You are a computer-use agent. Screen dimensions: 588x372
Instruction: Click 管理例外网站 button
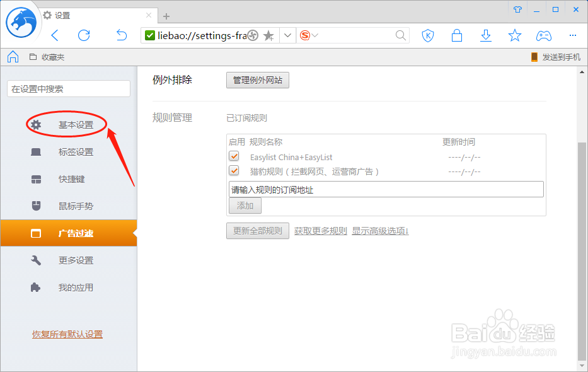(x=258, y=80)
